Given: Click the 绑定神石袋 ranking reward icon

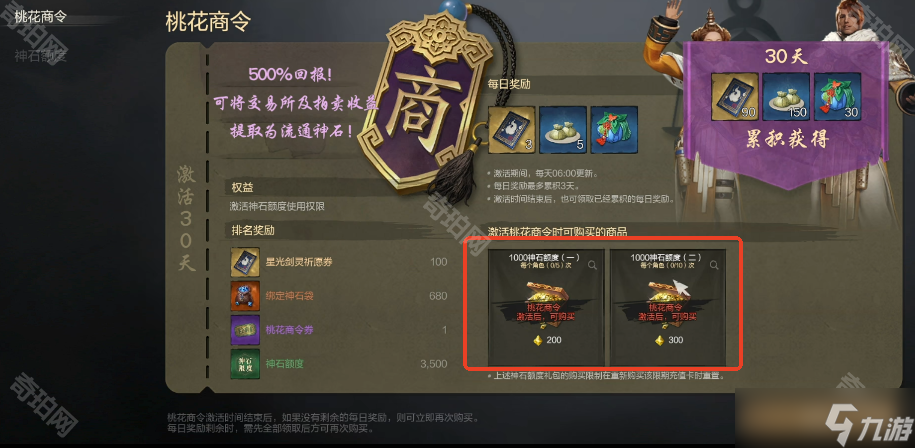Looking at the screenshot, I should coord(245,296).
